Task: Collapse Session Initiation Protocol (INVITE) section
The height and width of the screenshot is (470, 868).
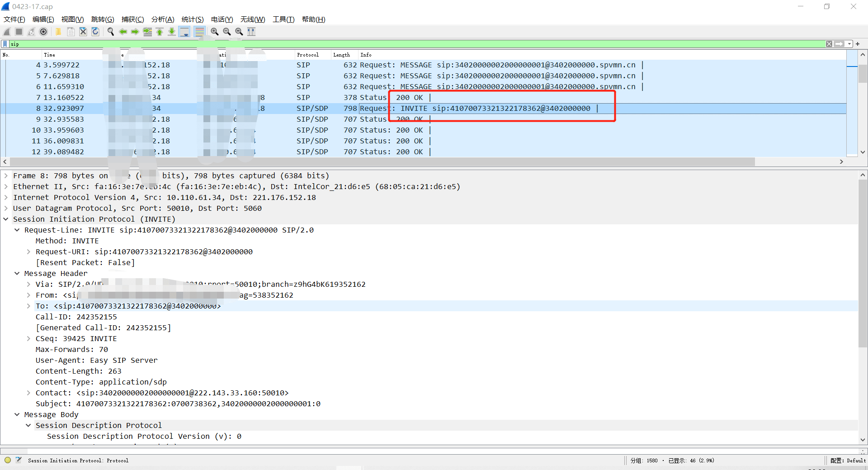Action: [6, 219]
